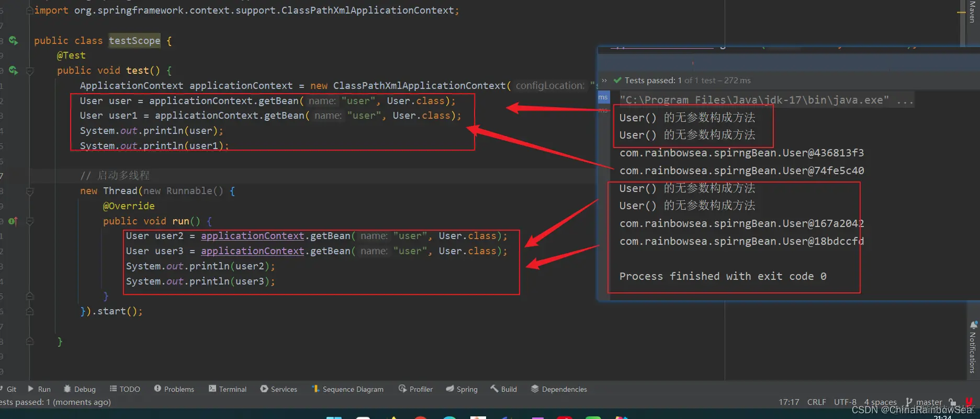Click applicationContext link in user2 line

[253, 236]
